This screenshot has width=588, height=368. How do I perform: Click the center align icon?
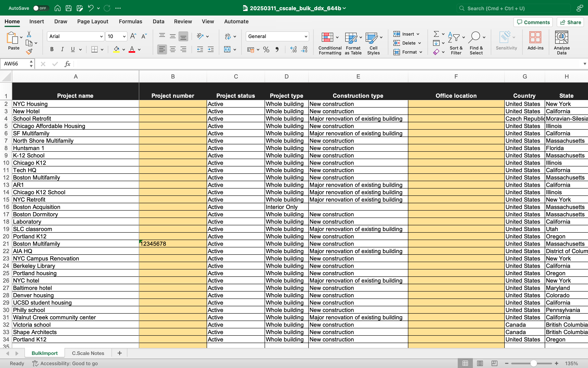173,49
